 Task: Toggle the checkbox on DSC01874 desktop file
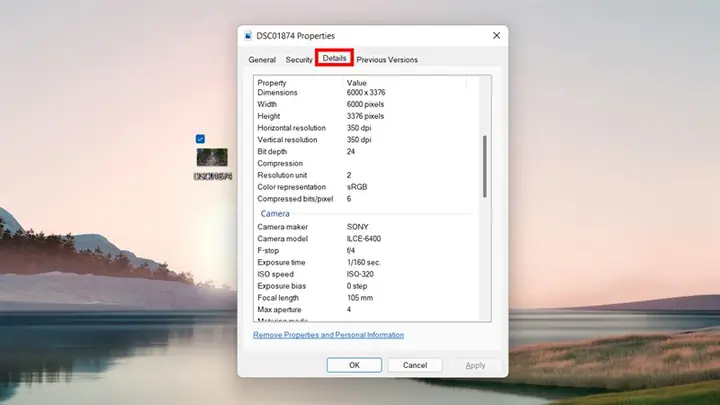200,139
